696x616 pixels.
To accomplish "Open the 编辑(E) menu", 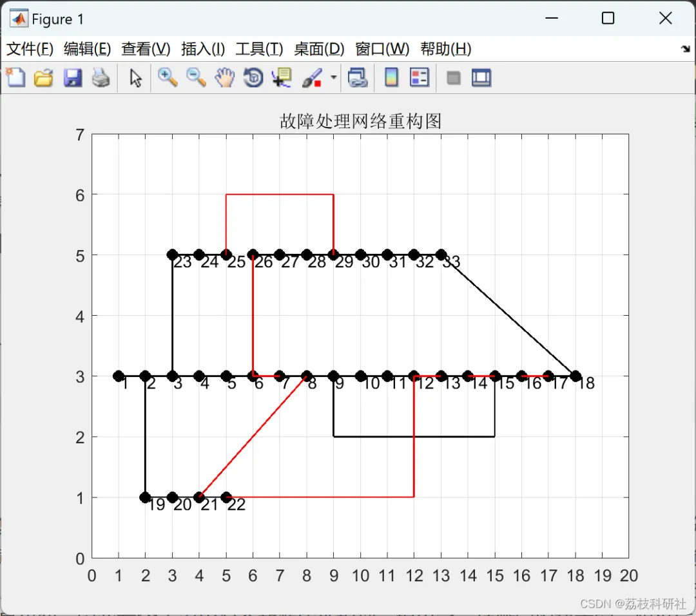I will (87, 48).
